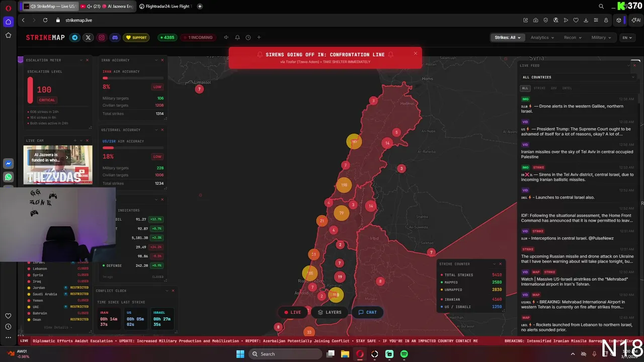The image size is (644, 362).
Task: Switch to the Flightradar24 browser tab
Action: [165, 6]
